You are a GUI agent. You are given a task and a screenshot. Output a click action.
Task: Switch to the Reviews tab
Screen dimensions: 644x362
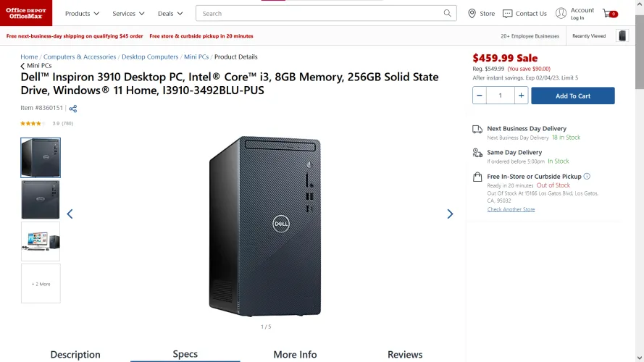coord(405,354)
